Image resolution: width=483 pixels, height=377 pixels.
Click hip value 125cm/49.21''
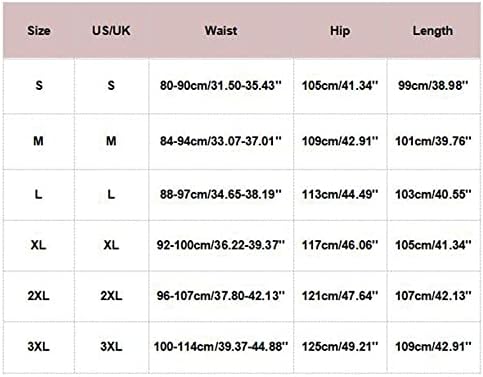coord(340,346)
